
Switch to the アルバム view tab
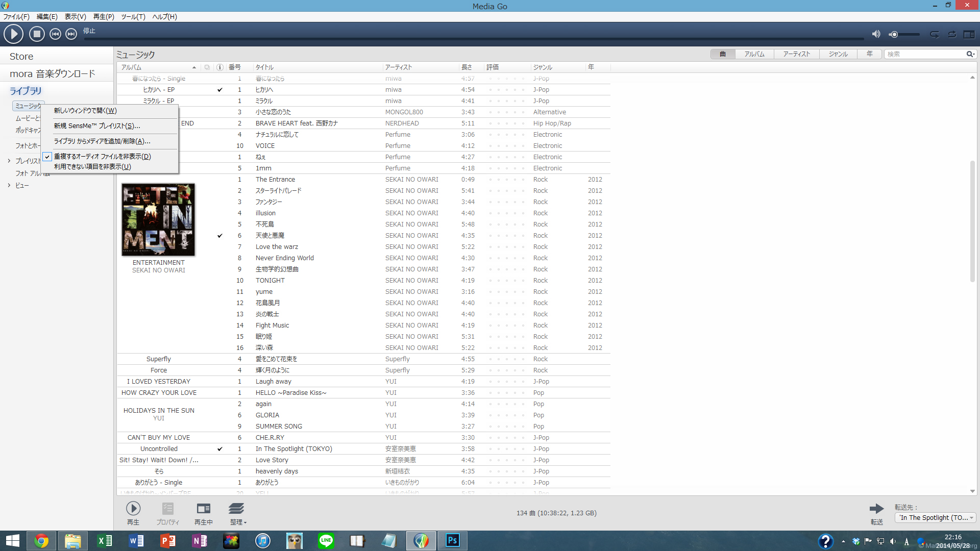coord(754,54)
